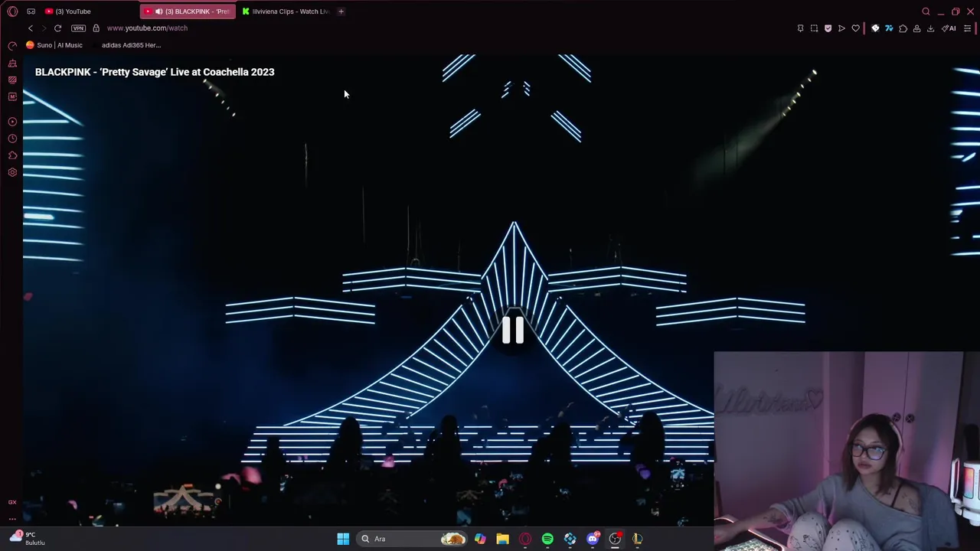Click the BLACKPINK Pretty Savage video title
Screen dimensions: 980x551
pyautogui.click(x=155, y=72)
